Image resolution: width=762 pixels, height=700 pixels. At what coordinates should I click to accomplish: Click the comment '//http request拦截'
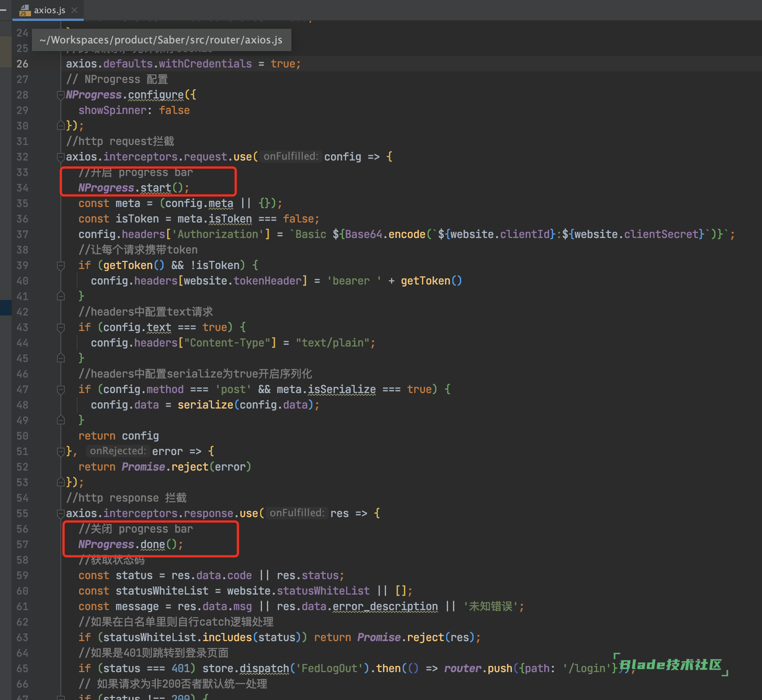[x=120, y=141]
